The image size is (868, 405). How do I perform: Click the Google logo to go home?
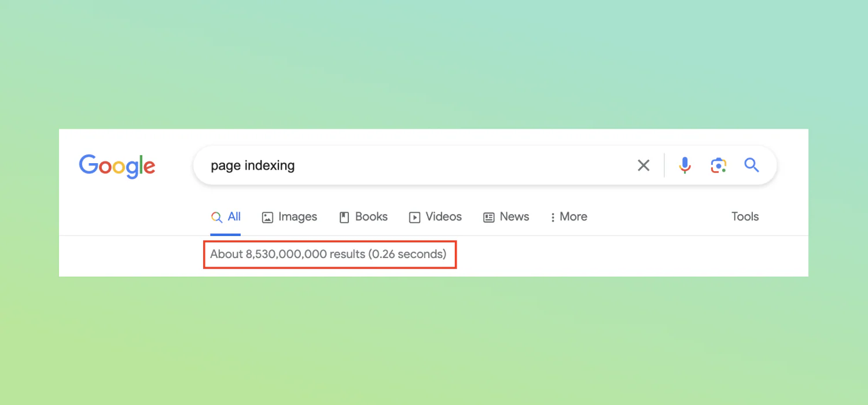point(117,166)
